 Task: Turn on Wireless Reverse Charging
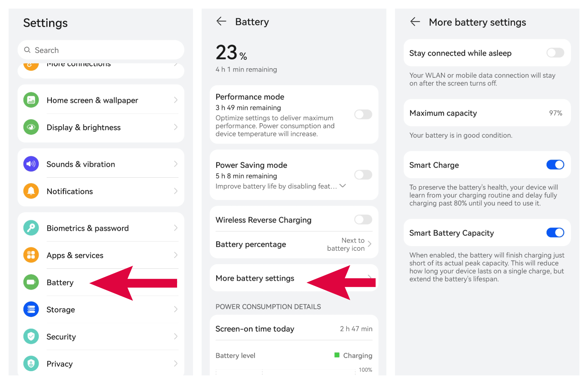363,219
